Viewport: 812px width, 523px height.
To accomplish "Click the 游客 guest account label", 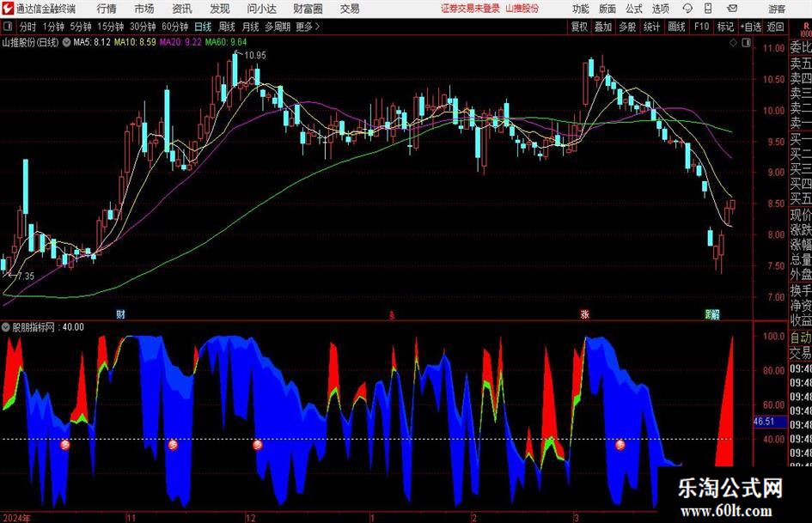I will (776, 9).
